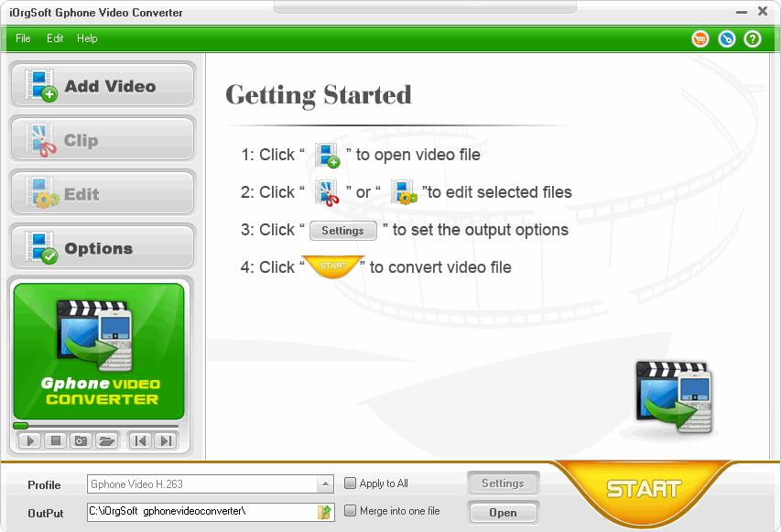
Task: Jump to next frame in preview
Action: coord(166,440)
